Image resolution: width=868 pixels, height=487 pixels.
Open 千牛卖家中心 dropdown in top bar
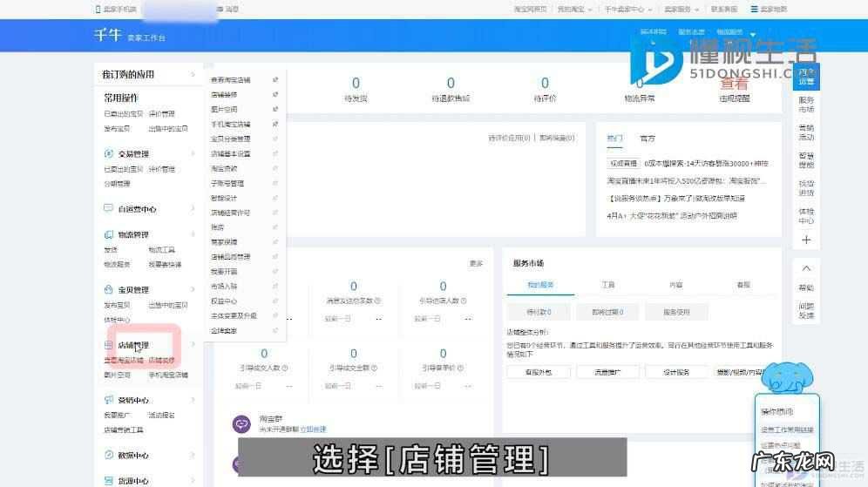627,10
